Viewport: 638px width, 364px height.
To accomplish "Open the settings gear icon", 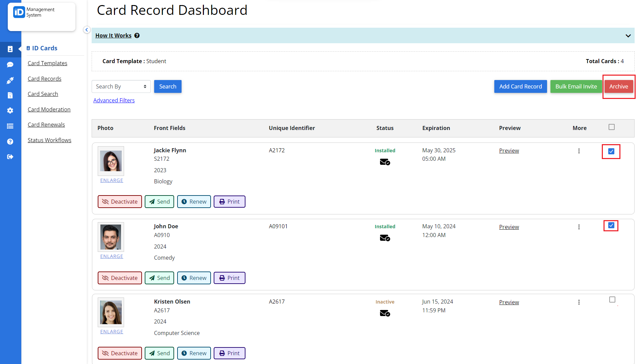I will [x=10, y=110].
